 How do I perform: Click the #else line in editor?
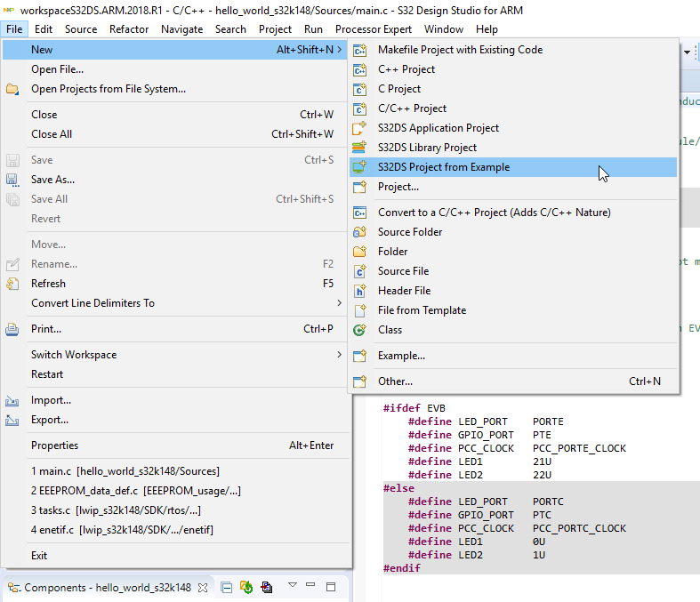(x=398, y=488)
